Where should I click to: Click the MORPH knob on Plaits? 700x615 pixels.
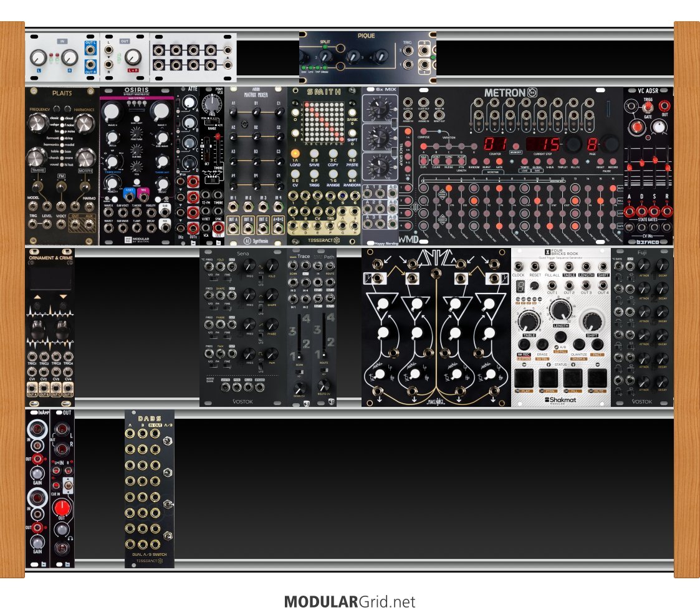[85, 157]
